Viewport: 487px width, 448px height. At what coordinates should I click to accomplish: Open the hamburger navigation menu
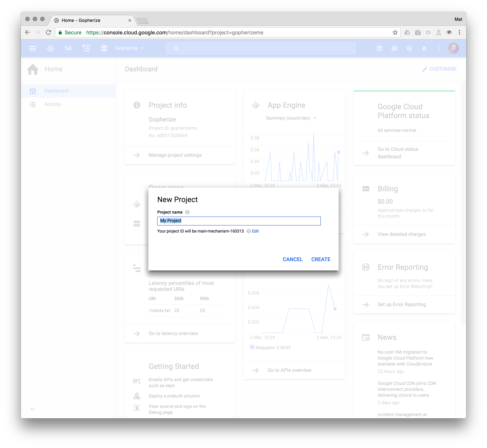pos(33,48)
